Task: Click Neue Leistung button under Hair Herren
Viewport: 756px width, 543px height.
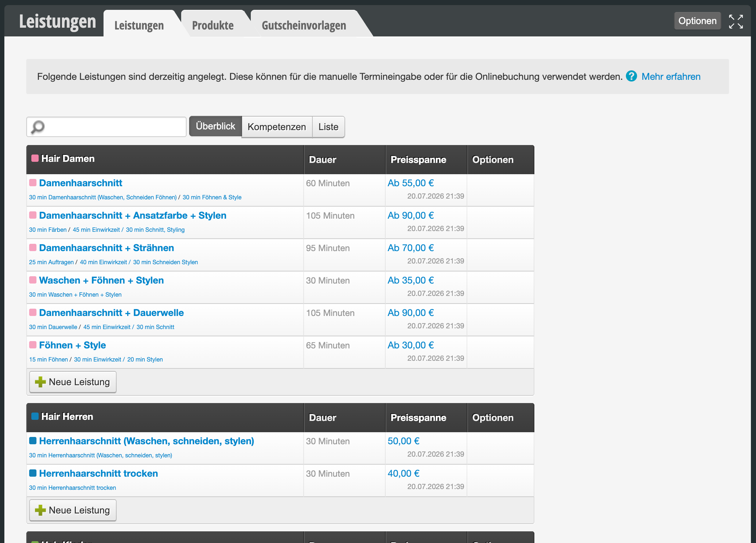Action: click(x=73, y=510)
